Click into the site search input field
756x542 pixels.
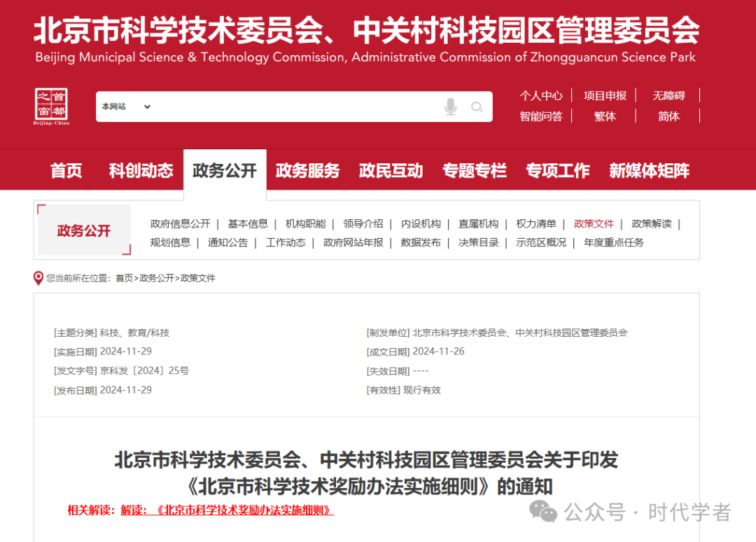pos(294,106)
